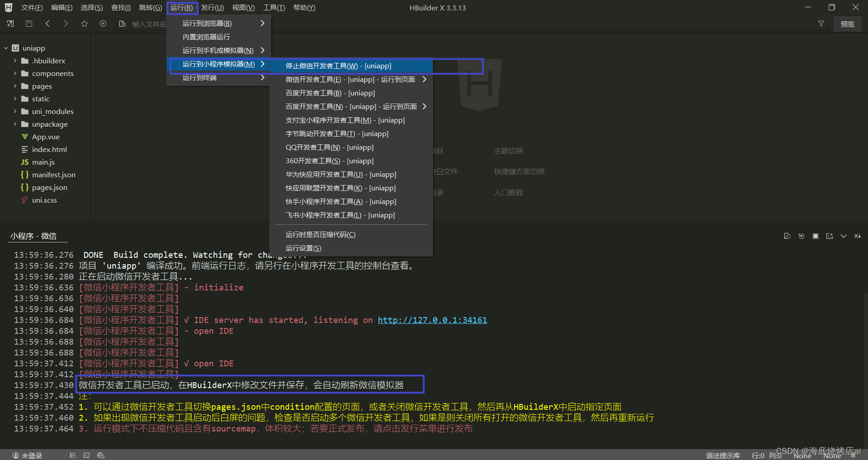Image resolution: width=868 pixels, height=460 pixels.
Task: Open terminal from status bar icon
Action: click(87, 455)
